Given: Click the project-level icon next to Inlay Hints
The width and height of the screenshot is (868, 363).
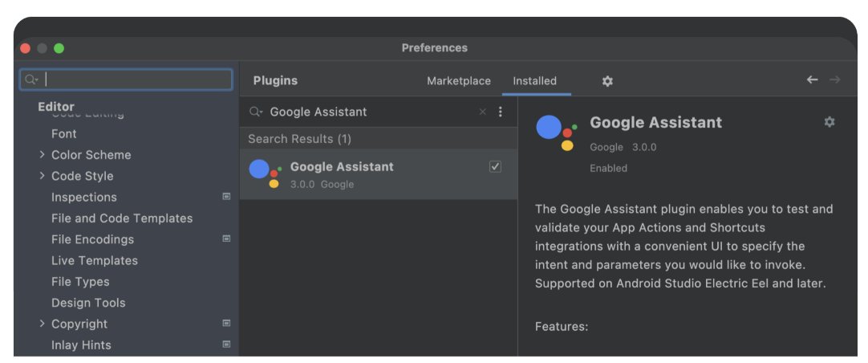Looking at the screenshot, I should click(226, 345).
